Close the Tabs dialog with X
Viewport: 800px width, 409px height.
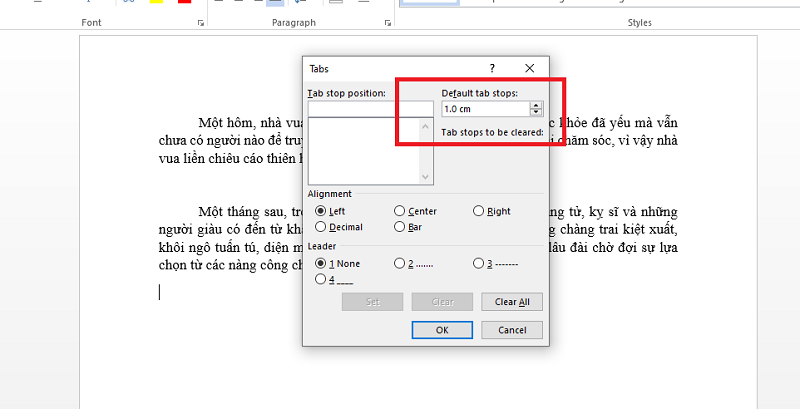point(530,68)
